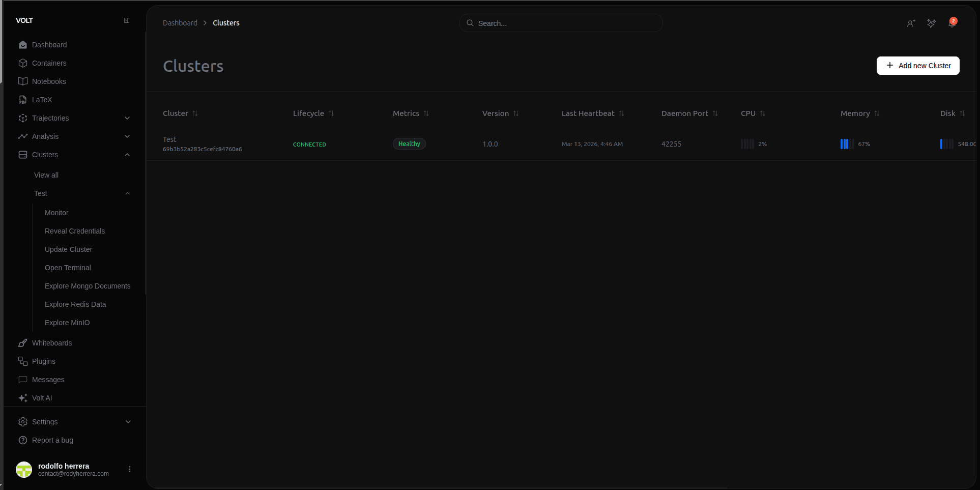
Task: Click the Add new Cluster button
Action: pos(918,65)
